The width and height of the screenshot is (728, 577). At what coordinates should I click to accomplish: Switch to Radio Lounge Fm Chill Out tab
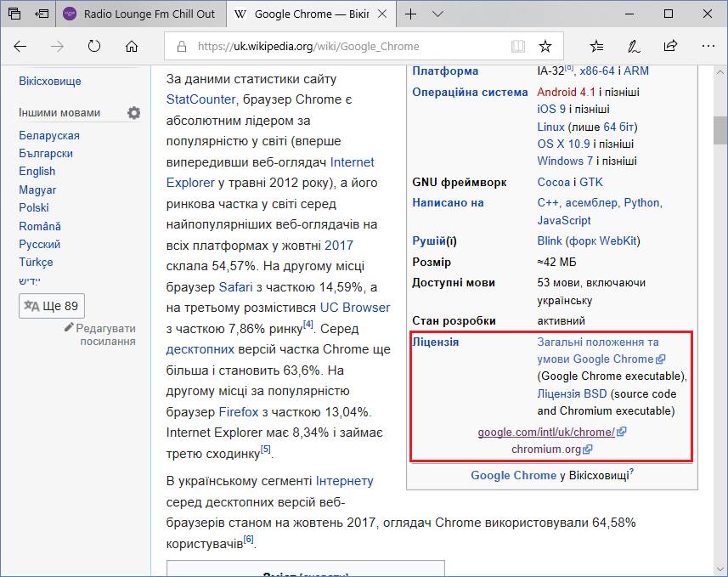[x=141, y=14]
